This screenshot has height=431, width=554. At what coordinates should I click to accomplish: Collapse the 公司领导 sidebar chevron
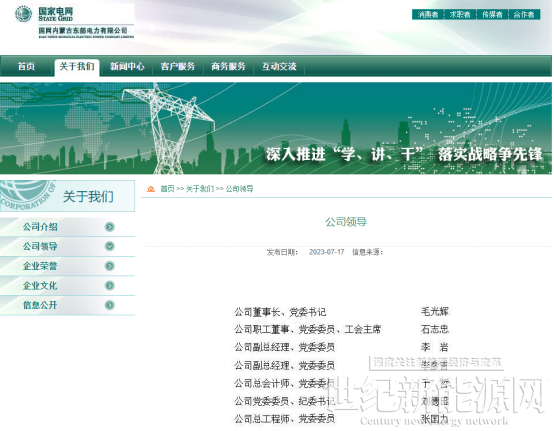click(x=110, y=246)
